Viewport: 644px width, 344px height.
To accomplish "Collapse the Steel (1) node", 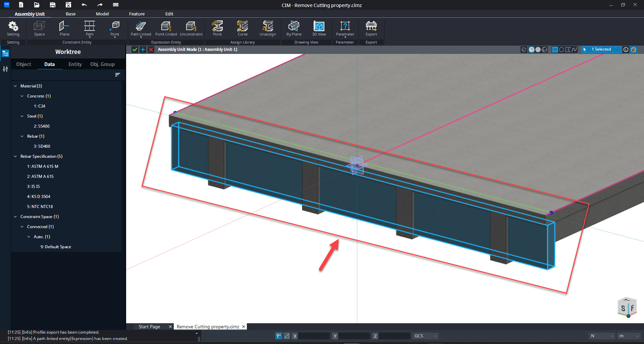I will point(22,116).
